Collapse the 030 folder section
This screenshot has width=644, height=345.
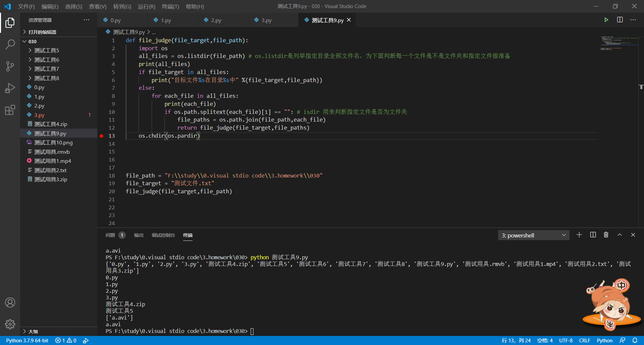point(59,41)
